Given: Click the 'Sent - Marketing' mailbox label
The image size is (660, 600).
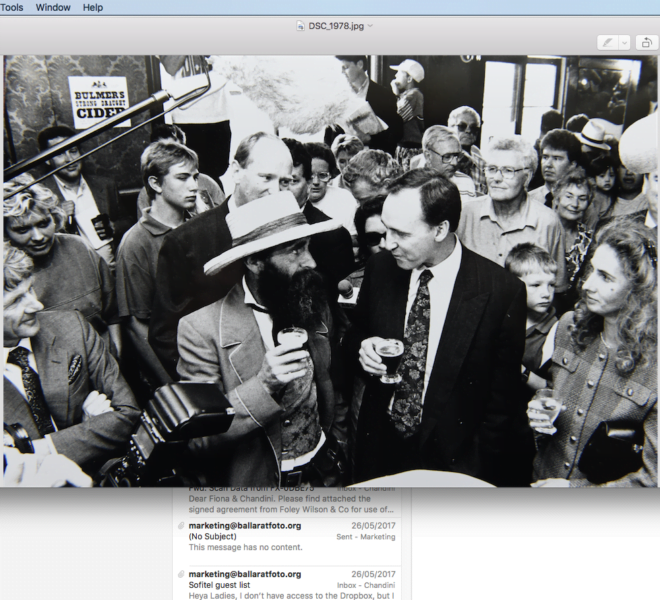Looking at the screenshot, I should click(x=366, y=536).
